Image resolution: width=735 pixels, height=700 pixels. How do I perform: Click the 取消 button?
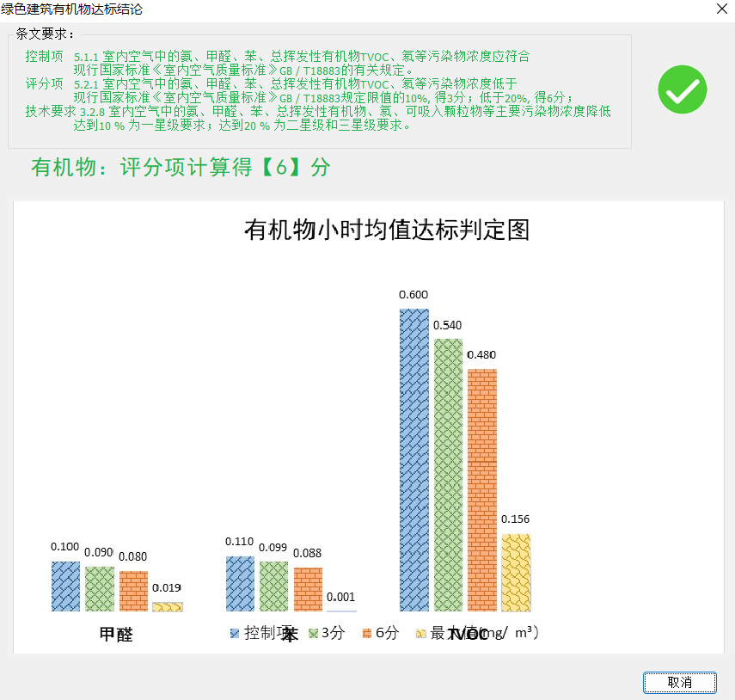click(x=679, y=682)
